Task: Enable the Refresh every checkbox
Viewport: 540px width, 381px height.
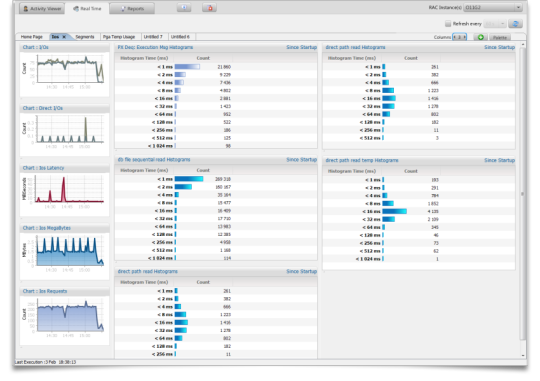Action: (x=448, y=24)
